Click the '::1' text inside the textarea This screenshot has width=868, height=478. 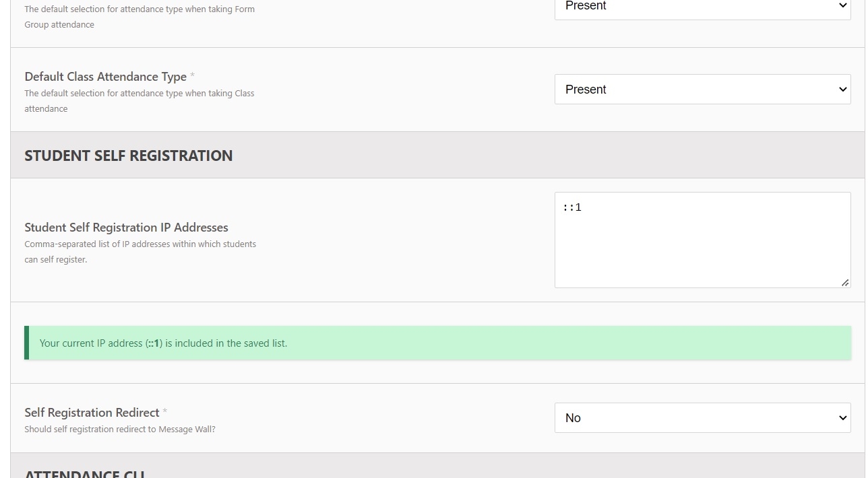coord(572,207)
